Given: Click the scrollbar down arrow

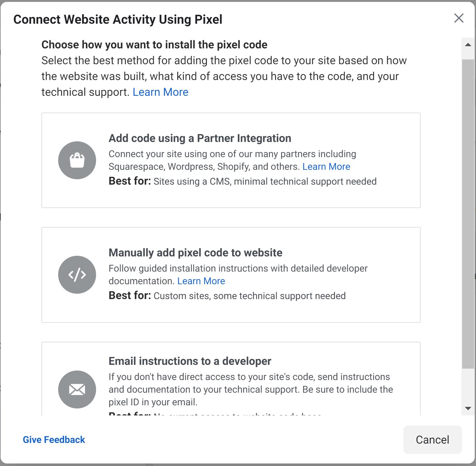Looking at the screenshot, I should (468, 408).
